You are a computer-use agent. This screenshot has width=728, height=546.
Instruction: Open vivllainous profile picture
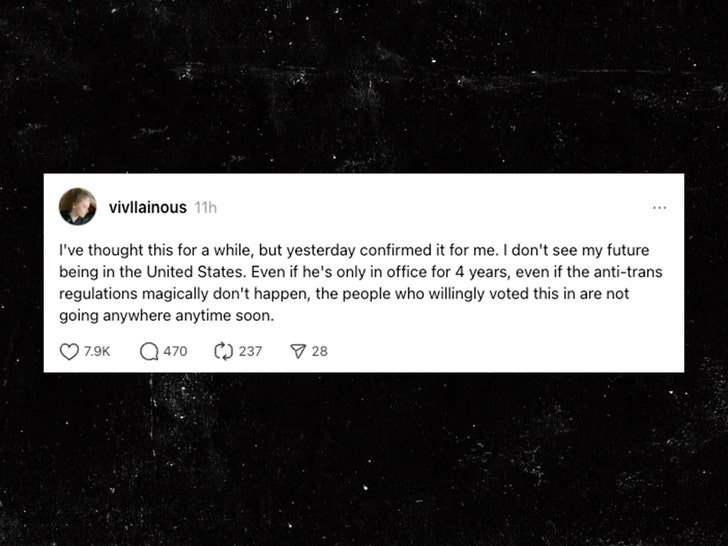point(78,207)
